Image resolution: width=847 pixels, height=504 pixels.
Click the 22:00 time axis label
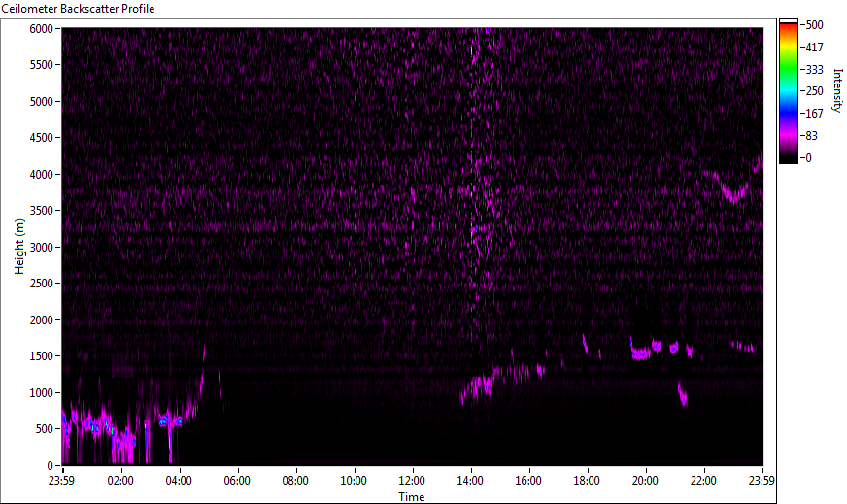click(x=703, y=481)
